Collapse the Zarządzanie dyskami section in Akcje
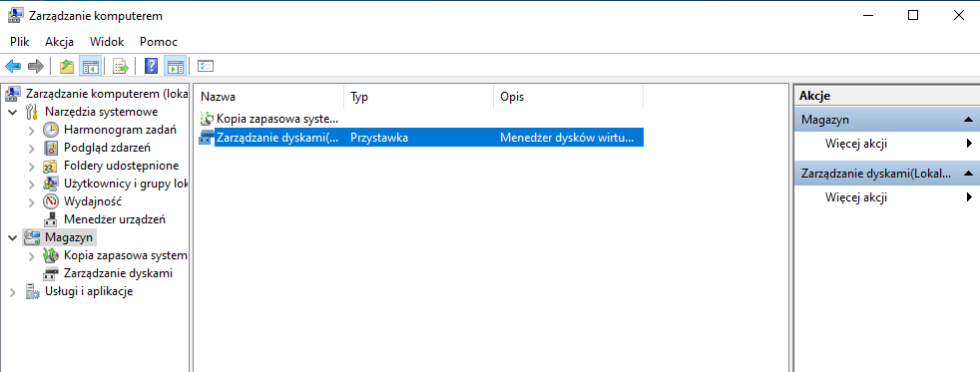 tap(967, 173)
